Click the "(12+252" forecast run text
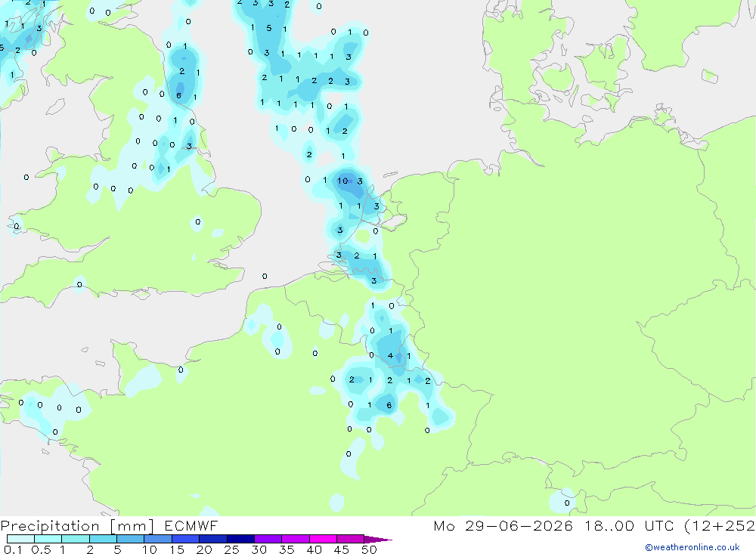 (x=720, y=526)
